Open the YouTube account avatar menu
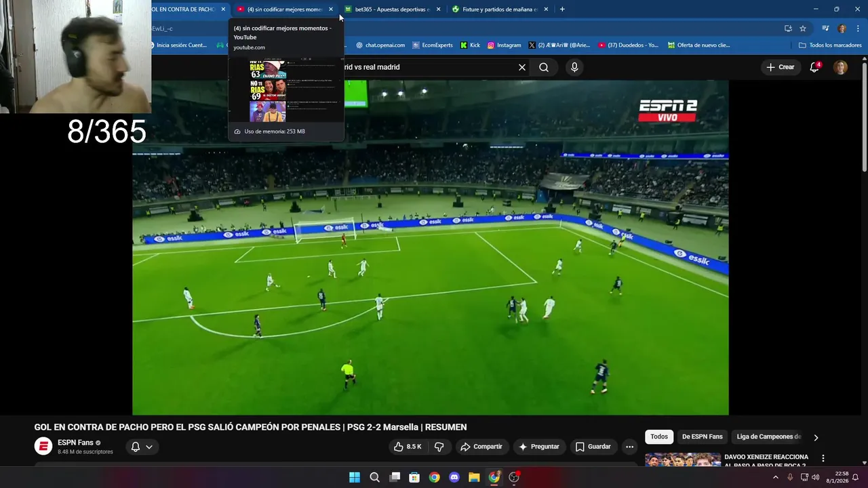This screenshot has height=488, width=868. tap(840, 67)
